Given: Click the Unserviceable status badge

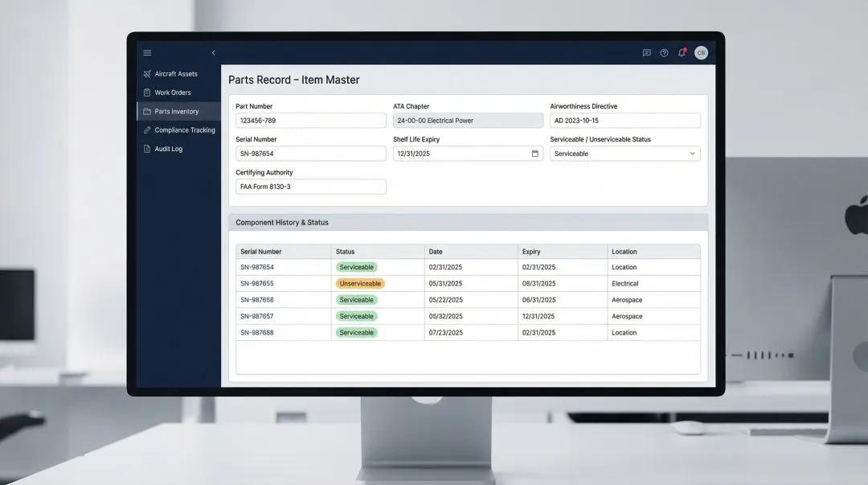Looking at the screenshot, I should point(360,284).
